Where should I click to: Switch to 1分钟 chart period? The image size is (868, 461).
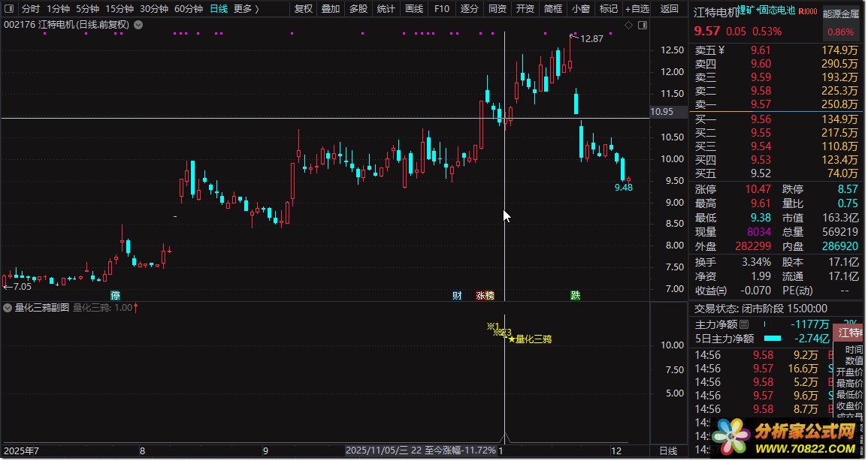(x=58, y=9)
